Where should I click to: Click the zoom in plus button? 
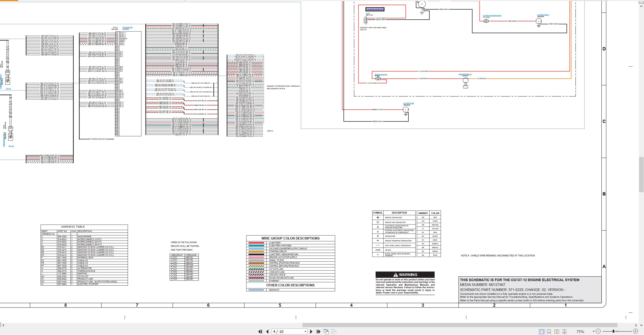636,331
